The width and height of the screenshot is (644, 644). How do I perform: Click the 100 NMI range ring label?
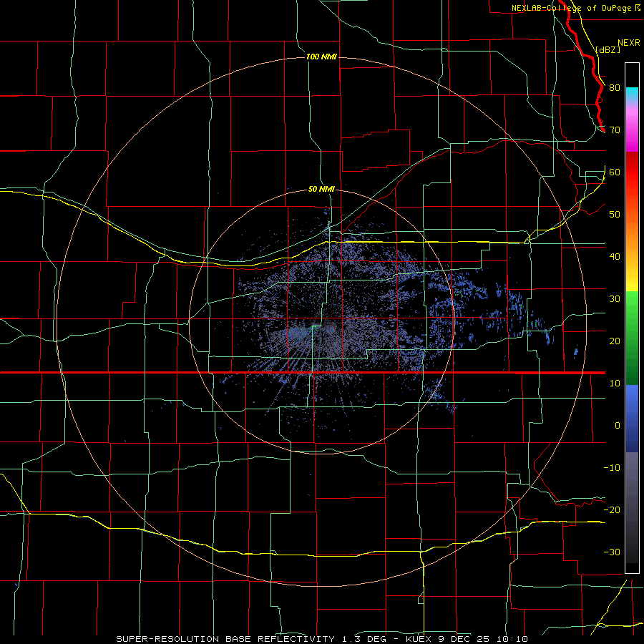tap(321, 57)
